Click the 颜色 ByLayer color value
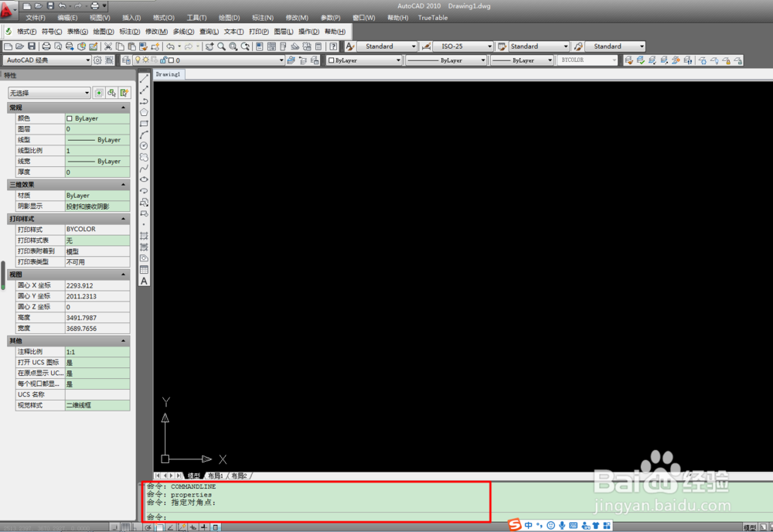The height and width of the screenshot is (532, 773). (97, 118)
